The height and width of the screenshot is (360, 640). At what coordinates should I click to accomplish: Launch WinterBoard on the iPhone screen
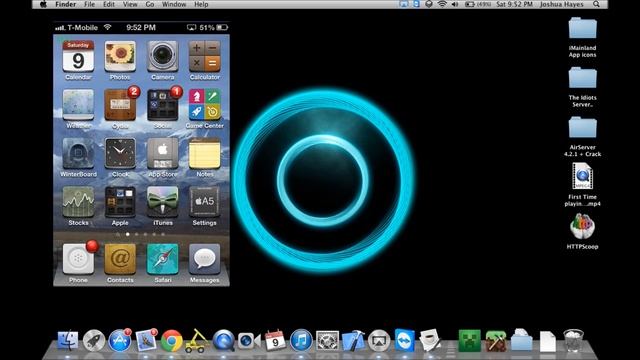click(78, 154)
